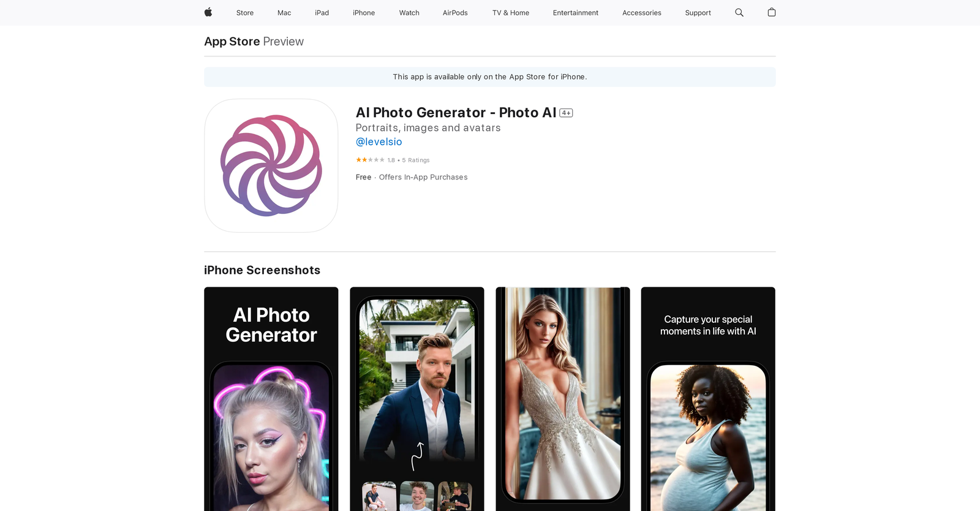Click the 1.8 • 5 Ratings text

pos(409,160)
